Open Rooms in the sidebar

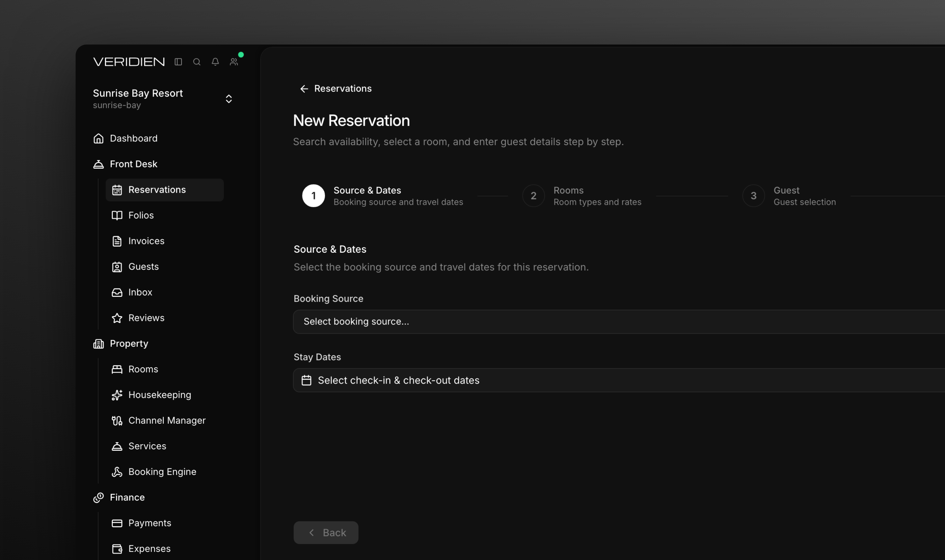click(x=143, y=369)
